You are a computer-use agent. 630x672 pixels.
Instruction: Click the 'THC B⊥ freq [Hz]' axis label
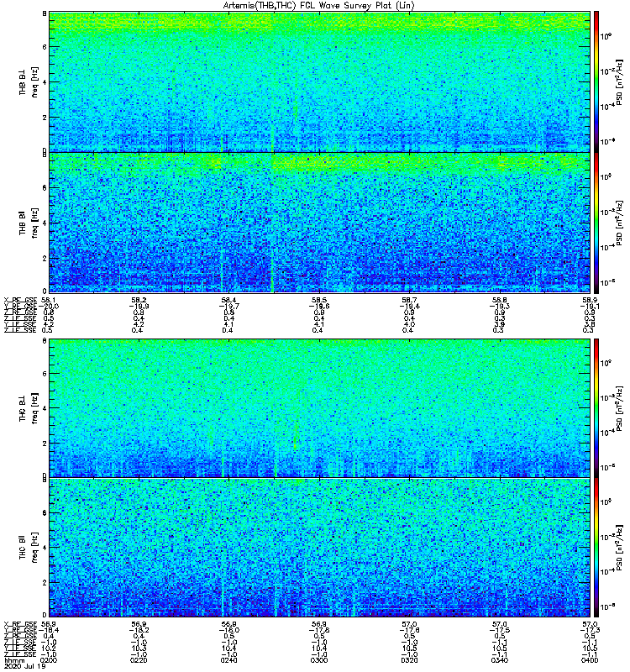(x=29, y=408)
